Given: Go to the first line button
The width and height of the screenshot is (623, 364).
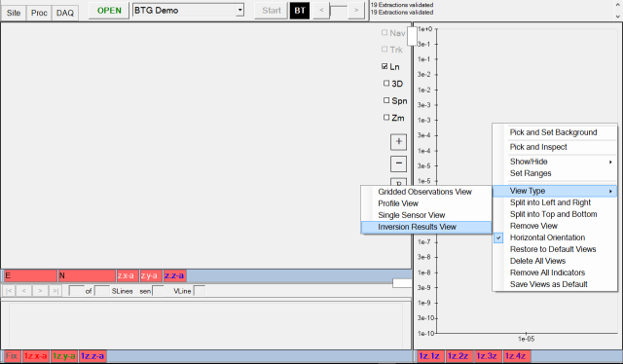Looking at the screenshot, I should [9, 291].
